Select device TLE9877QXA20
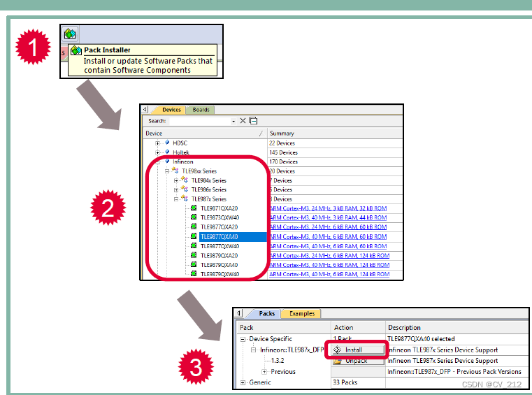This screenshot has height=395, width=532. [220, 227]
